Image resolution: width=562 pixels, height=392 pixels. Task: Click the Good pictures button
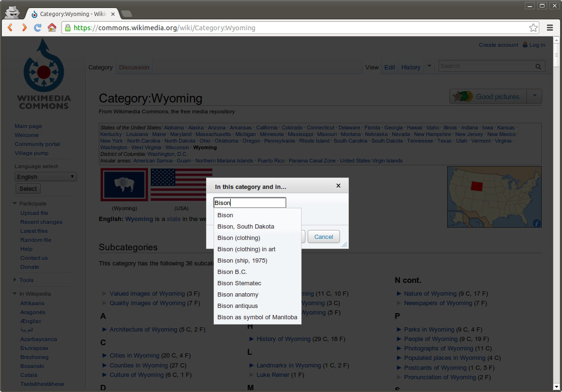point(488,96)
